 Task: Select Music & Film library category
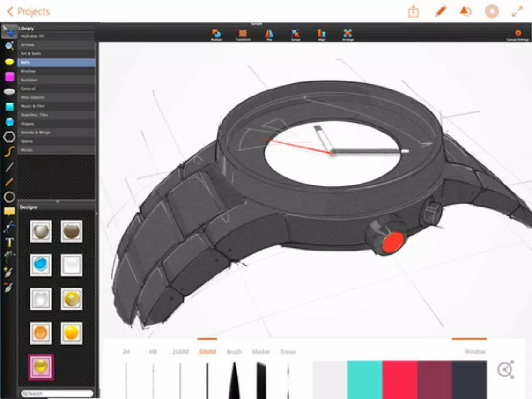[x=56, y=106]
